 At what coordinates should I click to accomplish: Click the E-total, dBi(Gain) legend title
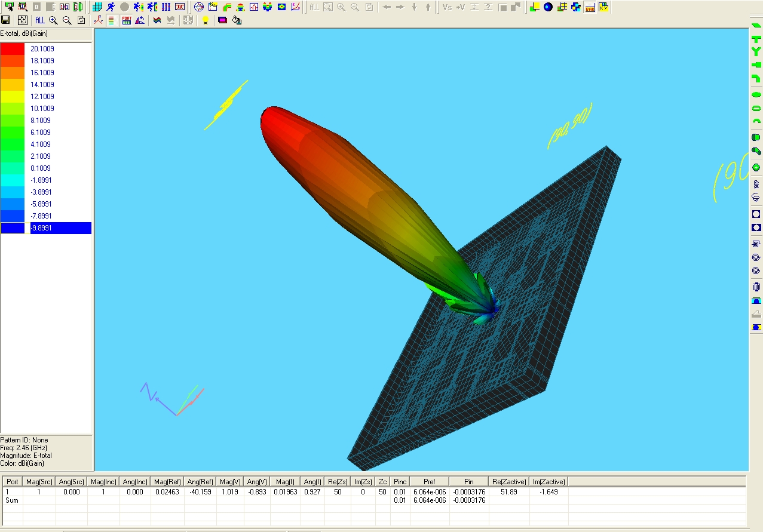[x=24, y=33]
